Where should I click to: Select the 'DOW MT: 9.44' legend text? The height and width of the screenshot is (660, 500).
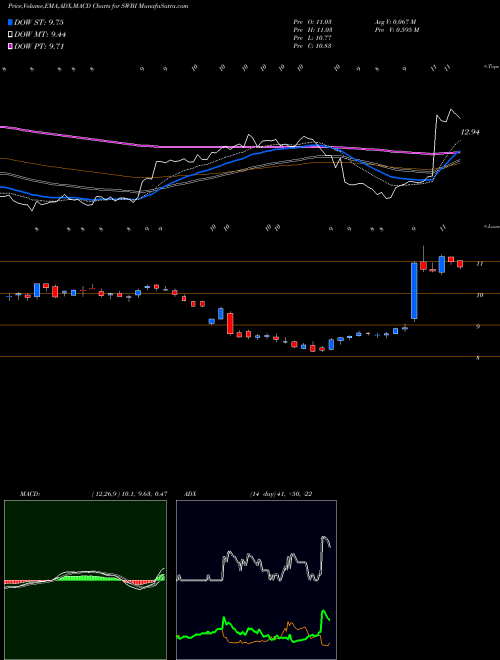40,35
